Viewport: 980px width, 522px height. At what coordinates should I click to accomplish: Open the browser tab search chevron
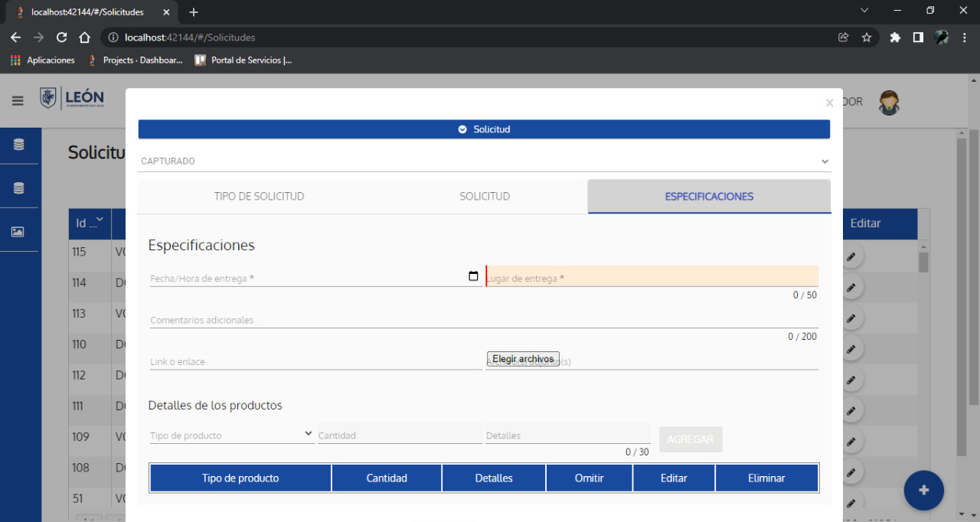pyautogui.click(x=864, y=11)
